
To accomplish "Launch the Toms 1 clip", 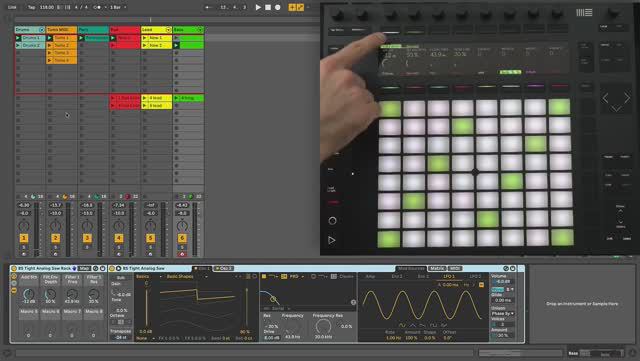I will [x=49, y=38].
